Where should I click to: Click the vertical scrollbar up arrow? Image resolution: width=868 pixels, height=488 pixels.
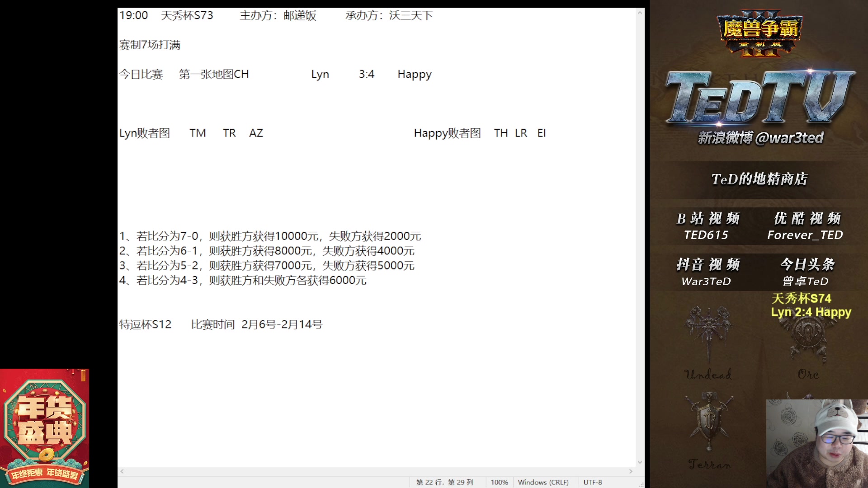point(640,13)
